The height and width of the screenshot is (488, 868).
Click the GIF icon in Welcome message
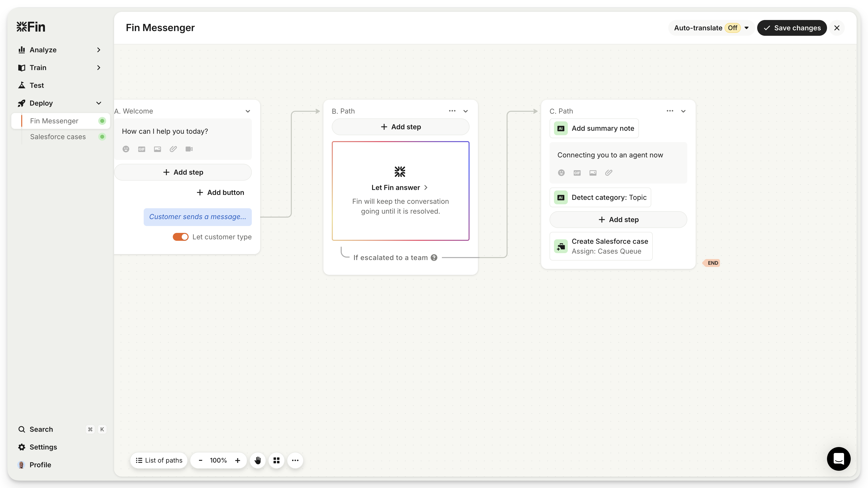(x=141, y=149)
